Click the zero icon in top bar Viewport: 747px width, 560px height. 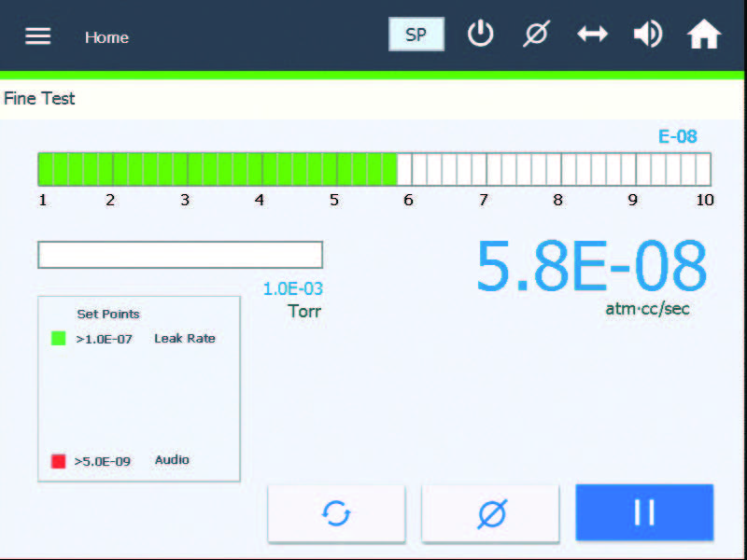[x=536, y=34]
